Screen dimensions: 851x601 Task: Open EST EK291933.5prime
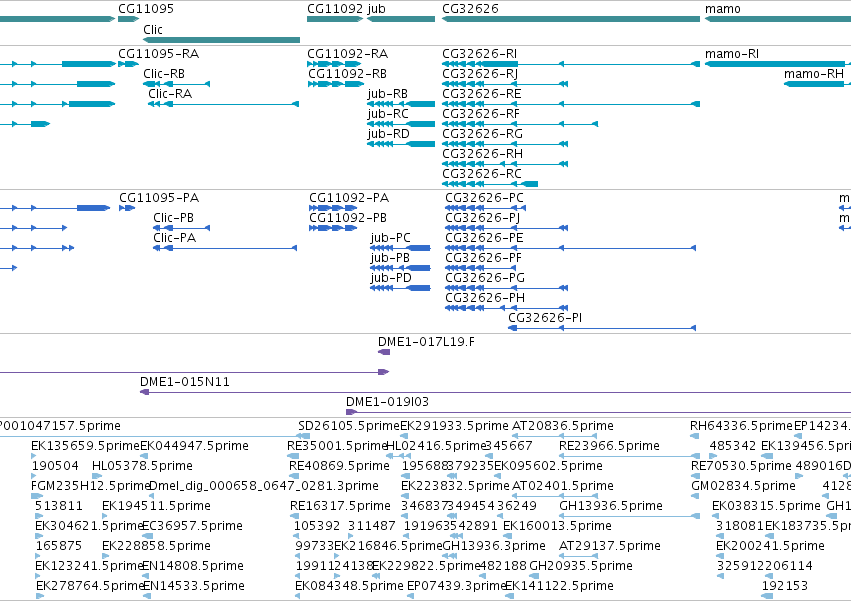(x=454, y=426)
